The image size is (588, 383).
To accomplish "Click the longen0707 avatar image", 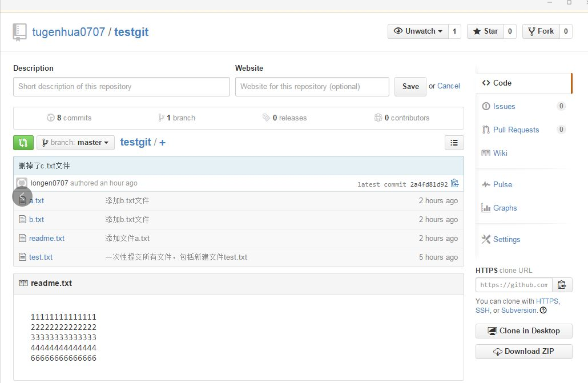I will click(x=22, y=183).
